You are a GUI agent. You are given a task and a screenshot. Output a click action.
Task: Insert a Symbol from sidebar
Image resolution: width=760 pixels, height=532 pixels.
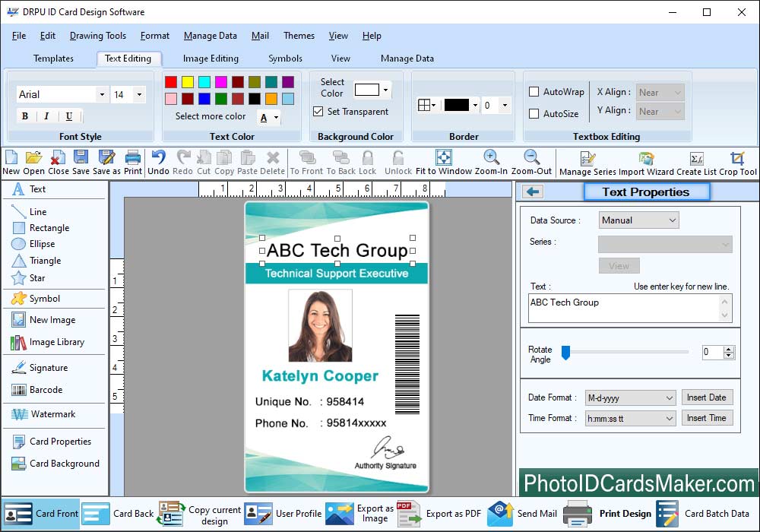36,299
